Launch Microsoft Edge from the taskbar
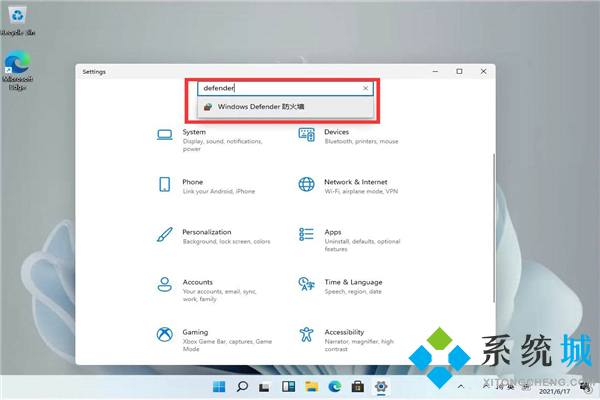600x400 pixels. [x=335, y=387]
